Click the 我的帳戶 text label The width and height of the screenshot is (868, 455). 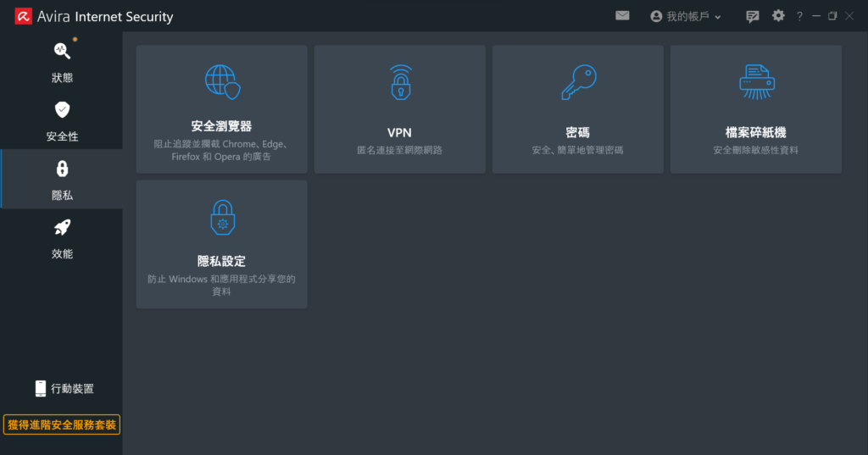[x=687, y=17]
